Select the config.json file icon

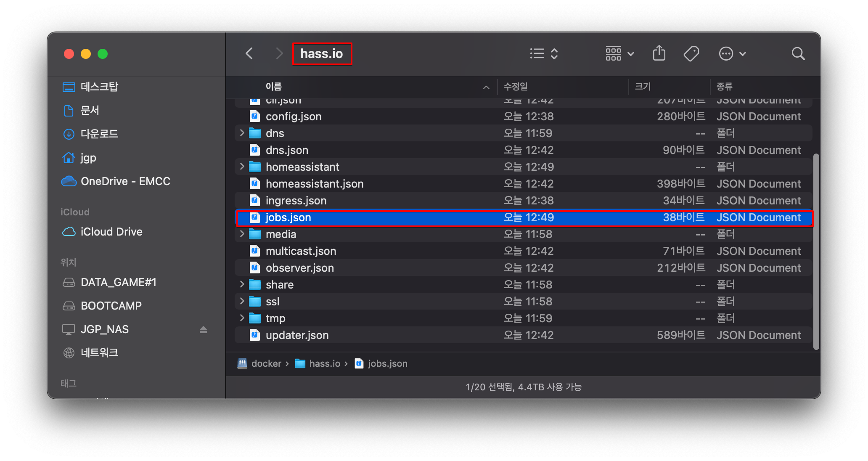click(255, 116)
